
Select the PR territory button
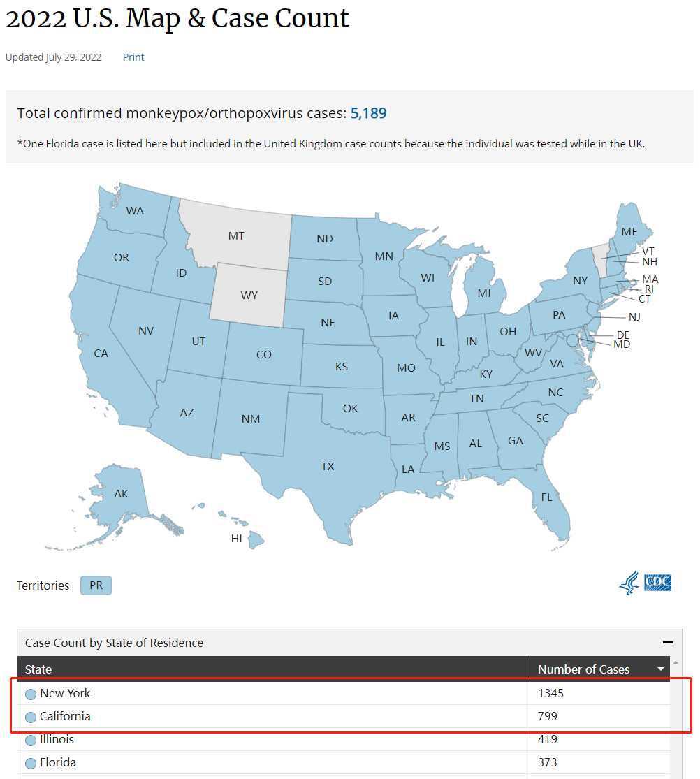coord(96,585)
